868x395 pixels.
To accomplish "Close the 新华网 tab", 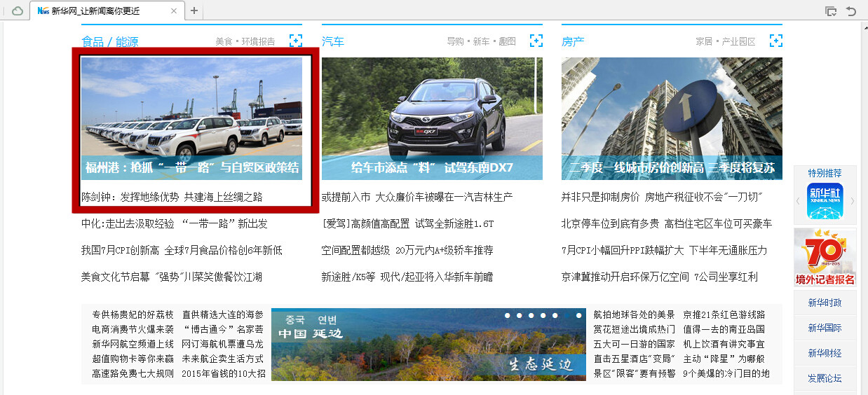I will pos(174,11).
